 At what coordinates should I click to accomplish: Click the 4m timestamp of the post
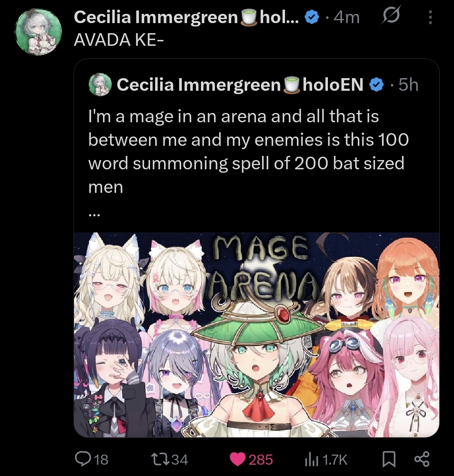[x=346, y=17]
